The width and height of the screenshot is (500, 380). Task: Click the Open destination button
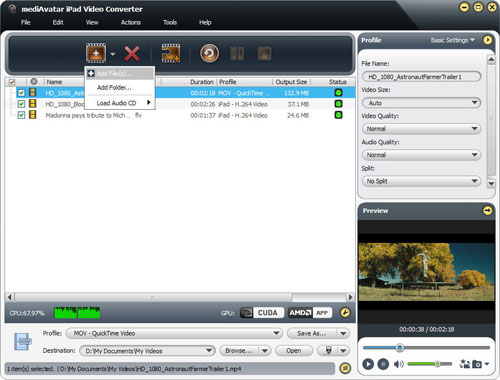pos(294,351)
